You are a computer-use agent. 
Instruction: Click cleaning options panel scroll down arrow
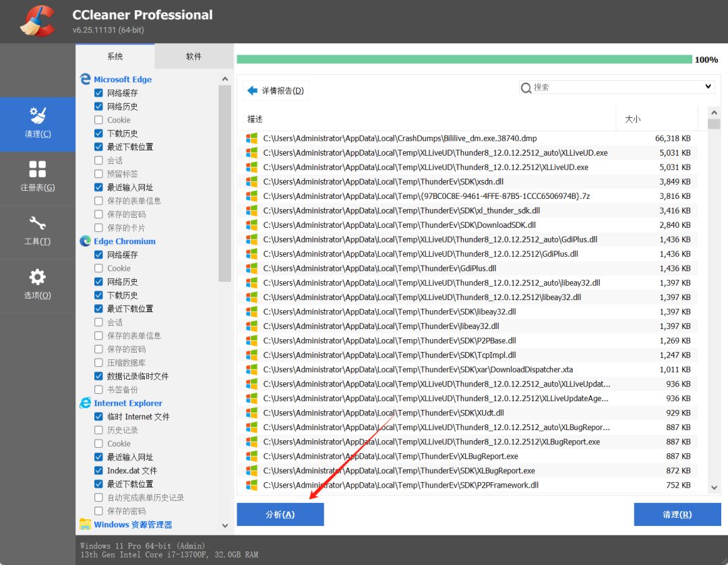(x=224, y=525)
